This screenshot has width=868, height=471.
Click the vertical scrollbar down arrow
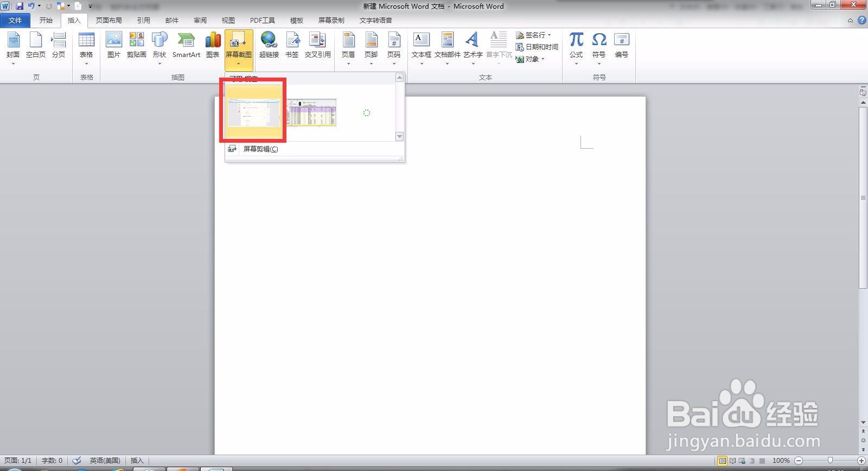(863, 422)
